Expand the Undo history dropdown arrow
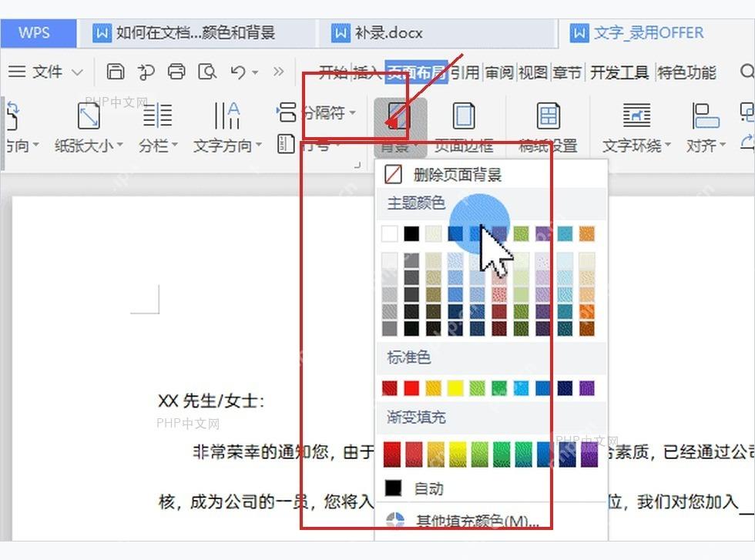Viewport: 755px width, 560px height. click(x=255, y=72)
